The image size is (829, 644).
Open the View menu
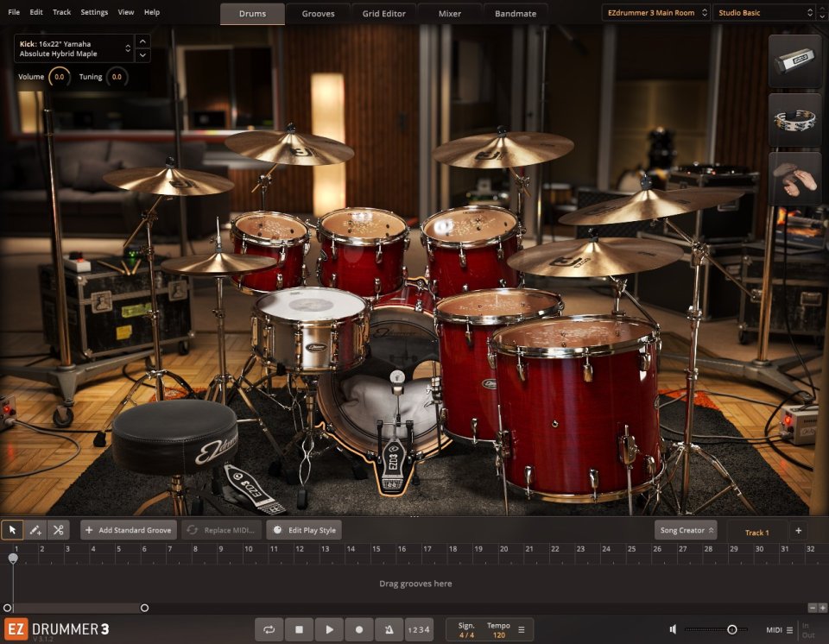tap(126, 11)
